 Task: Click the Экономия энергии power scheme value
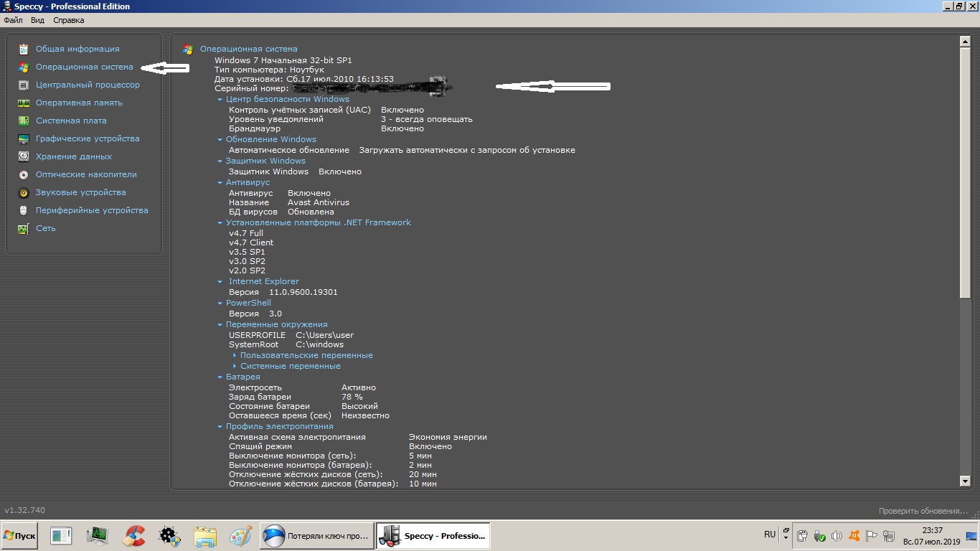point(448,437)
